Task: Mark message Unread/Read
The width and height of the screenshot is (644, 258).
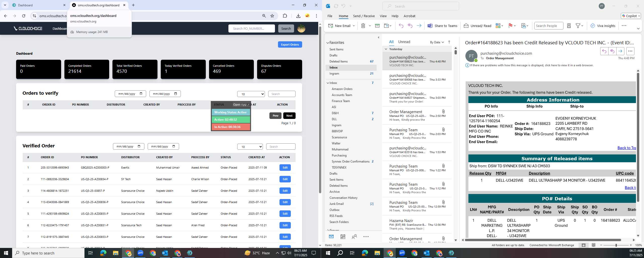Action: 477,26
